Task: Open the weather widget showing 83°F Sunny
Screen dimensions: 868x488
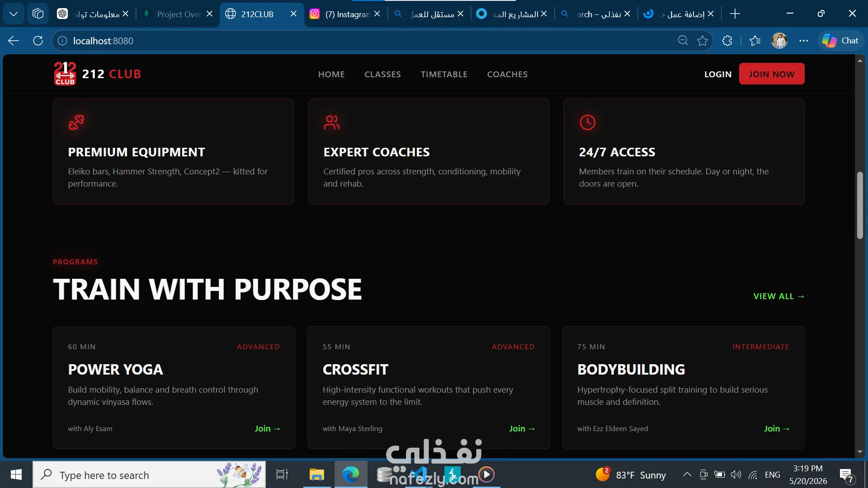Action: [631, 474]
